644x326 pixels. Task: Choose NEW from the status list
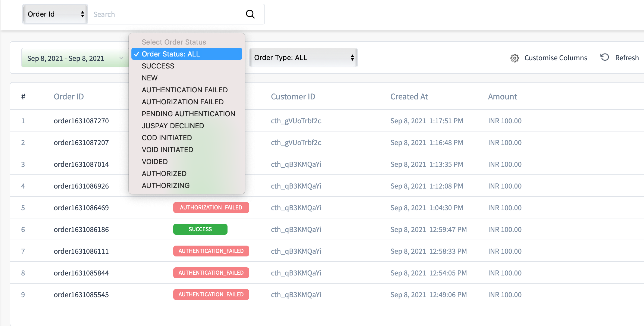point(187,78)
